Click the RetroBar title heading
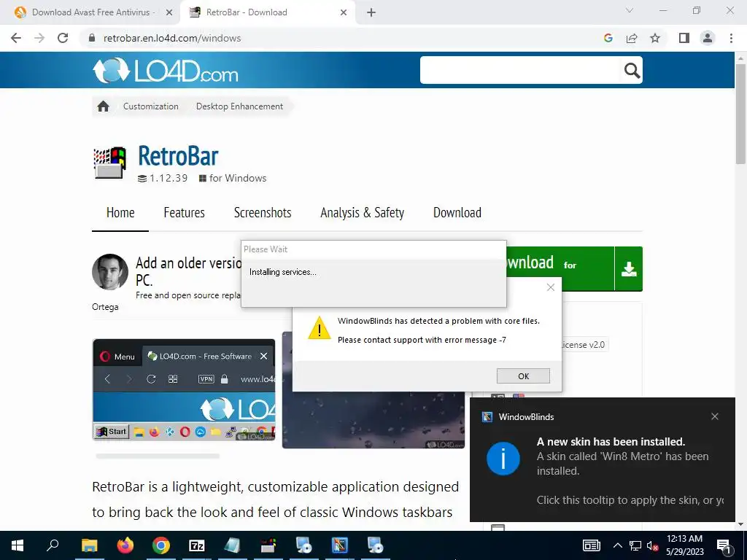Viewport: 747px width, 560px height. [x=178, y=156]
